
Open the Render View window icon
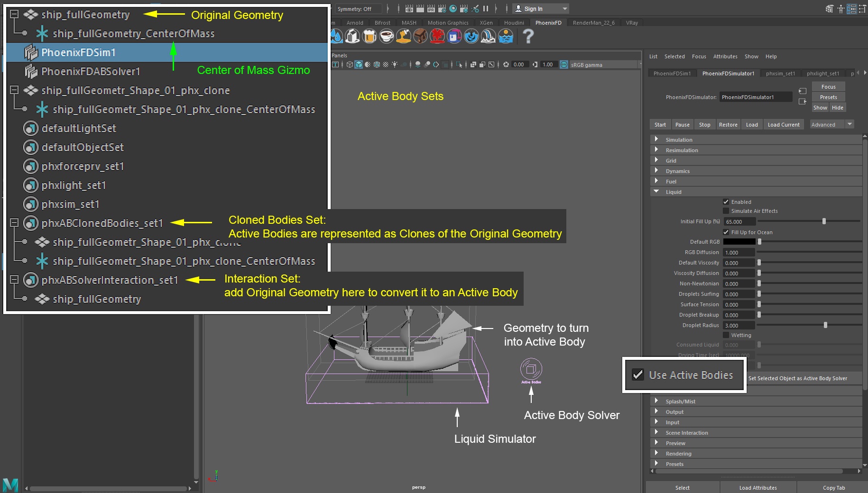point(409,9)
